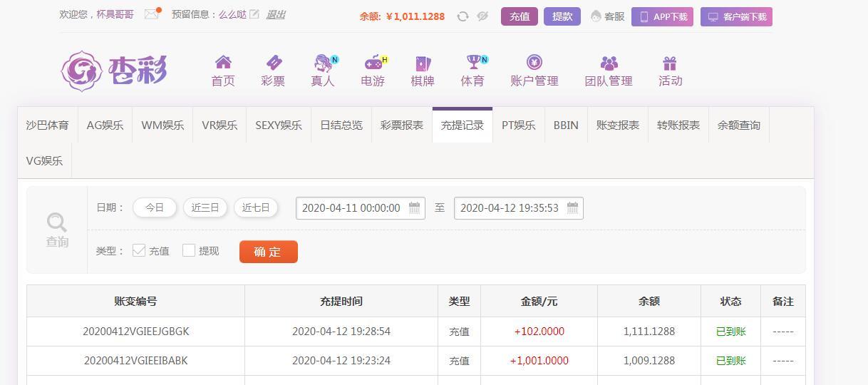Open start date calendar icon

pos(415,208)
